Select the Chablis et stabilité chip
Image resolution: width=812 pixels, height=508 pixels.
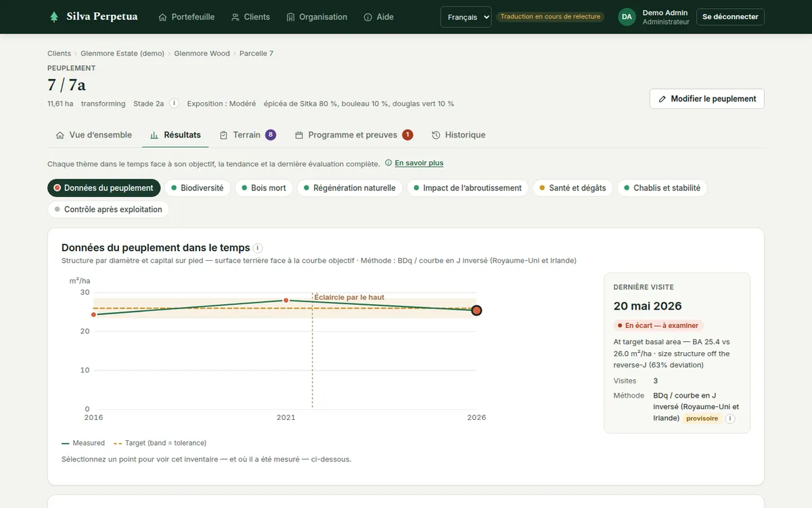coord(662,188)
